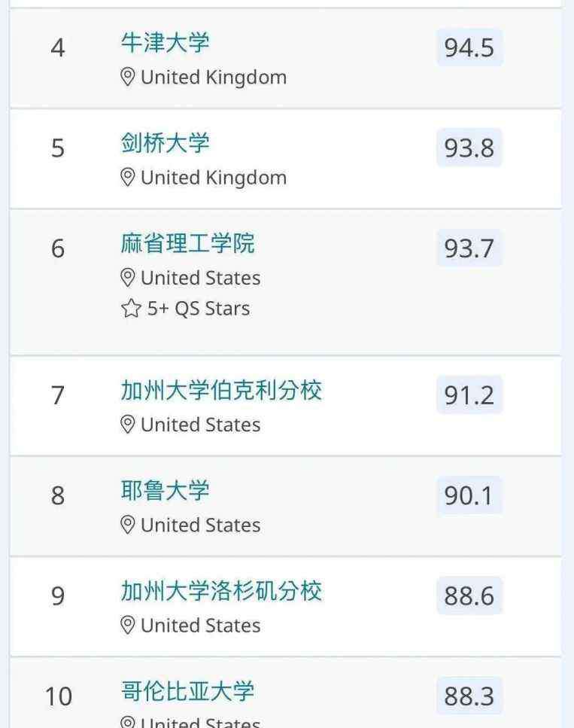The image size is (574, 728).
Task: Open the 剑桥大学 university link
Action: 166,142
